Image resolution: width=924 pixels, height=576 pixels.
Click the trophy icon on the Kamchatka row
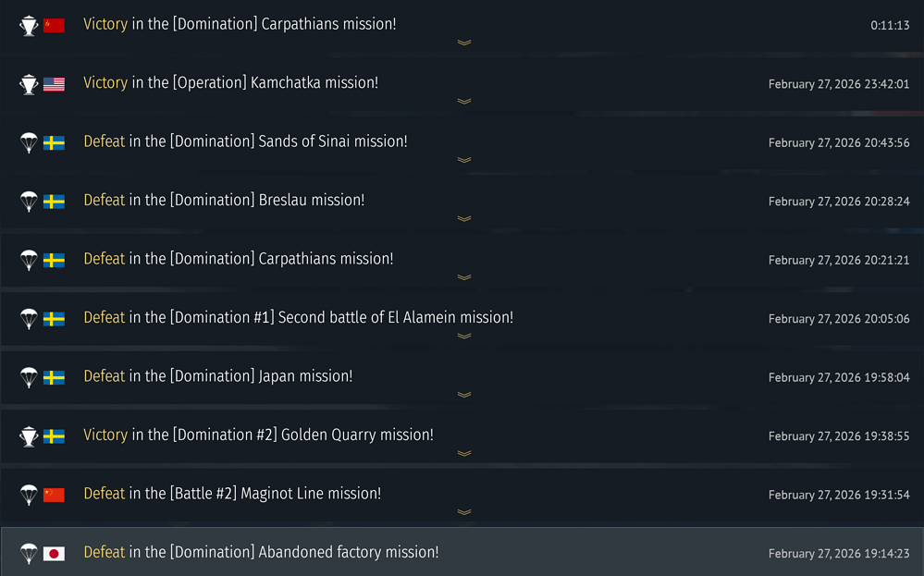pos(29,84)
